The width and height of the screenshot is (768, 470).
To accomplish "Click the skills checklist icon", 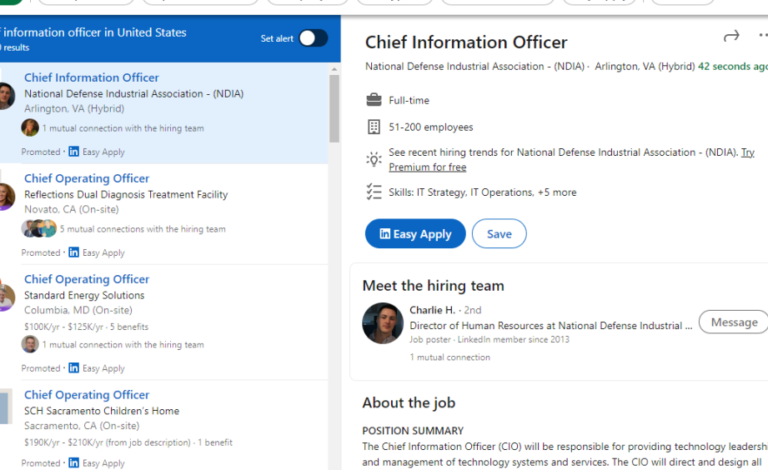I will [374, 192].
